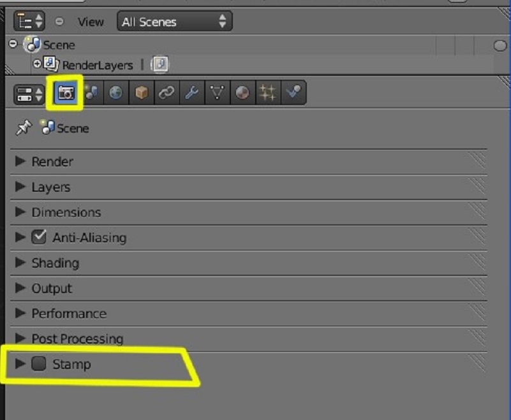
Task: Expand the Post Processing panel
Action: 249,338
